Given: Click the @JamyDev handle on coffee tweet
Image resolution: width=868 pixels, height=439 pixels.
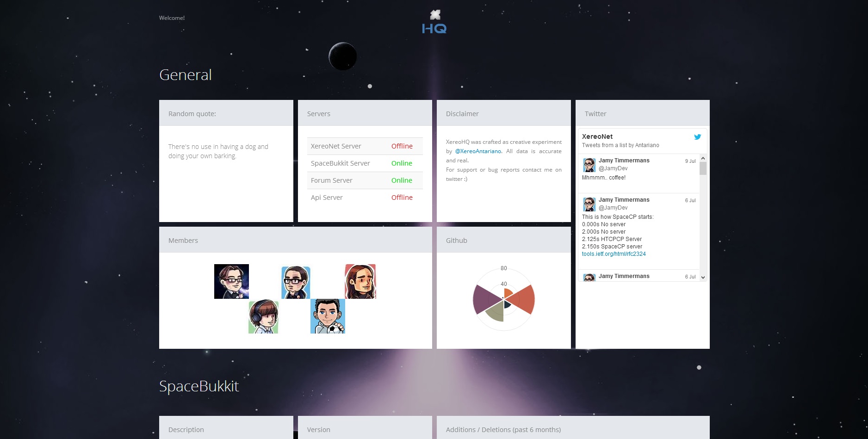Looking at the screenshot, I should (613, 168).
